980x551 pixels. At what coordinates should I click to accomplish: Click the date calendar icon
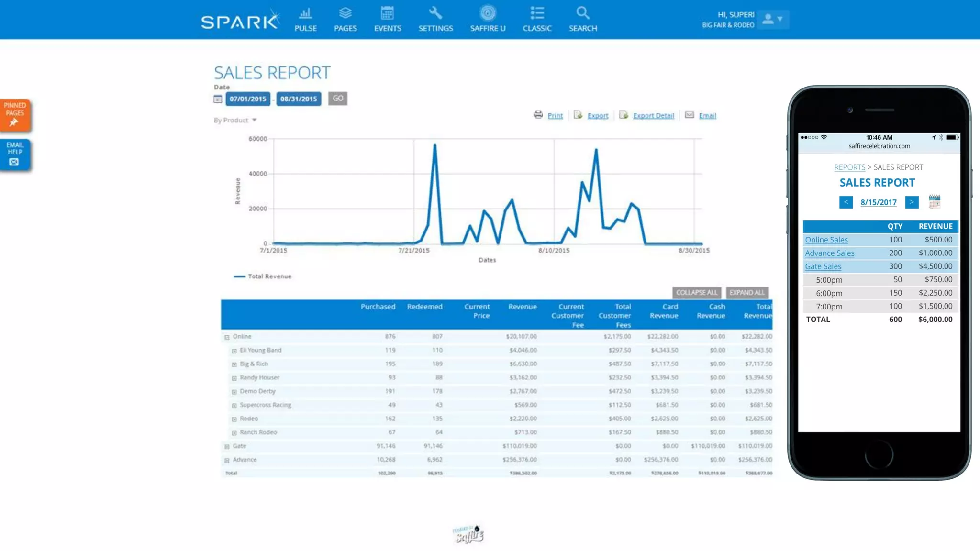point(218,99)
